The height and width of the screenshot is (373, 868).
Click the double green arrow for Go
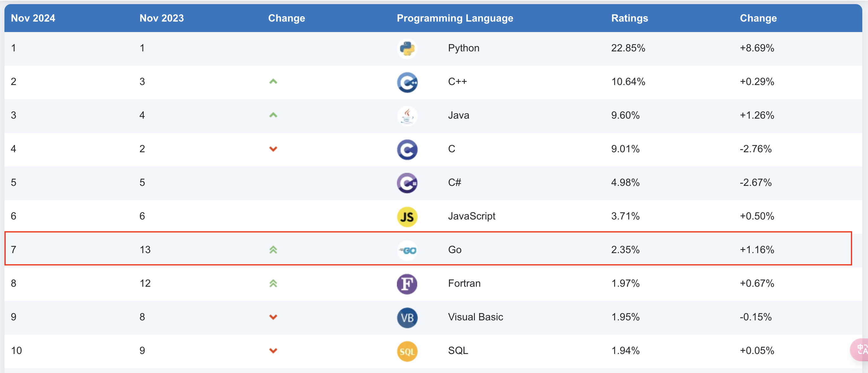click(273, 250)
